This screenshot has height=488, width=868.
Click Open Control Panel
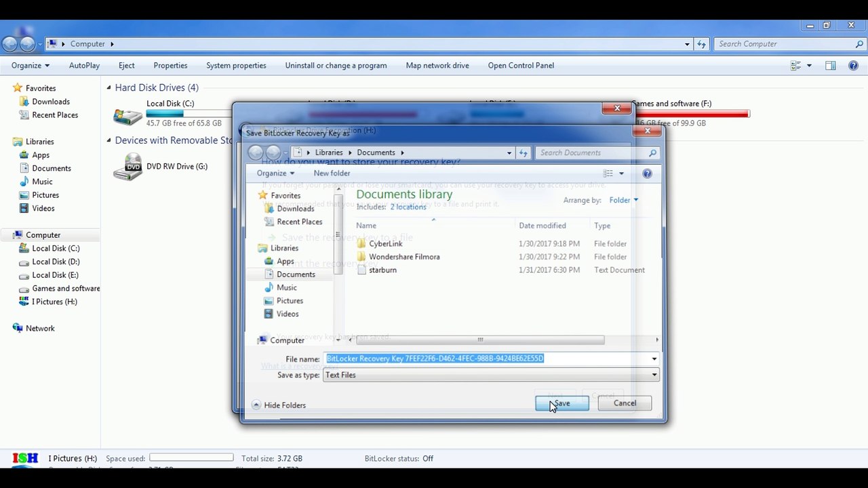coord(521,66)
